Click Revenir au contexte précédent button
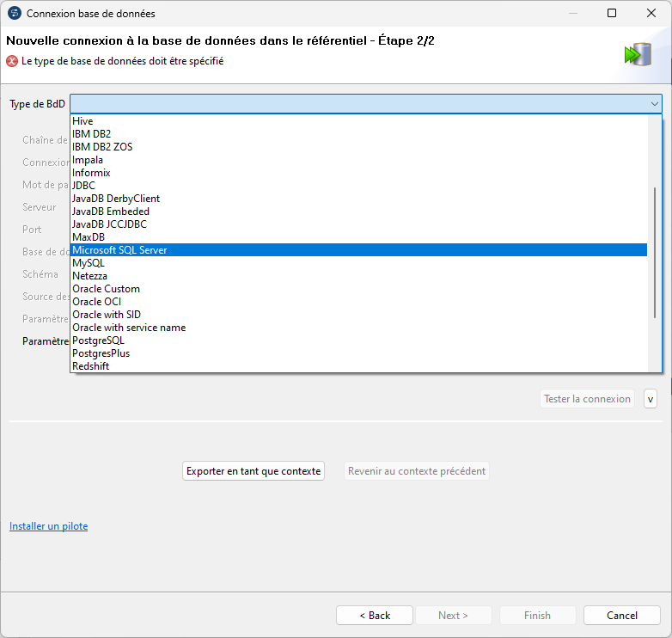The width and height of the screenshot is (672, 638). click(x=417, y=471)
